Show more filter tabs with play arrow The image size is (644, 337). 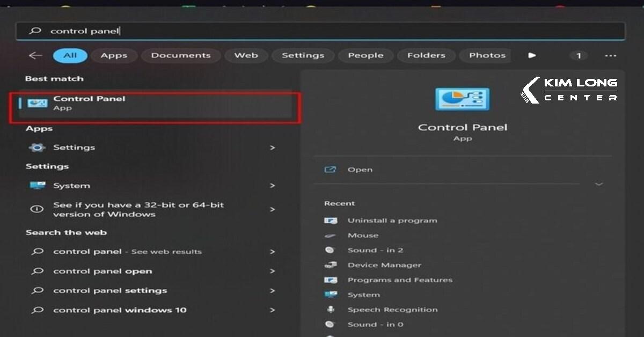532,55
